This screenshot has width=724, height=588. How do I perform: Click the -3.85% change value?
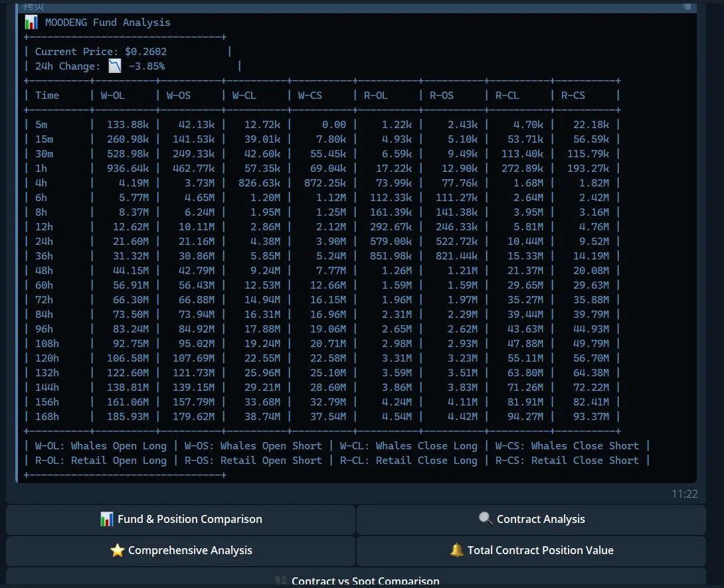pyautogui.click(x=147, y=66)
